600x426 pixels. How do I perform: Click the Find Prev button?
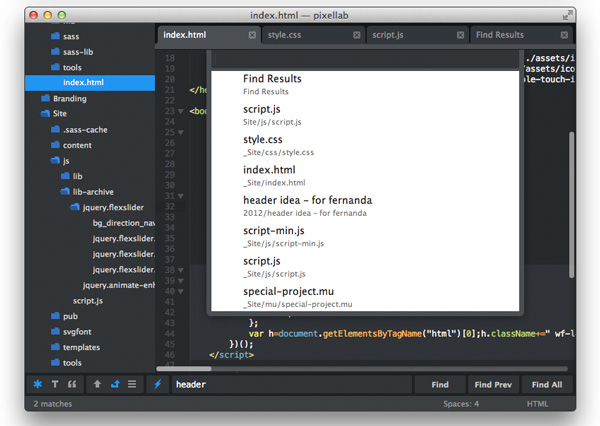(493, 384)
